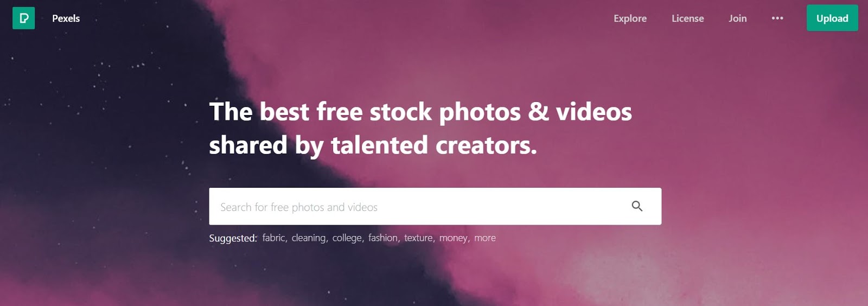Select the suggested term cleaning
This screenshot has height=306, width=868.
coord(309,238)
